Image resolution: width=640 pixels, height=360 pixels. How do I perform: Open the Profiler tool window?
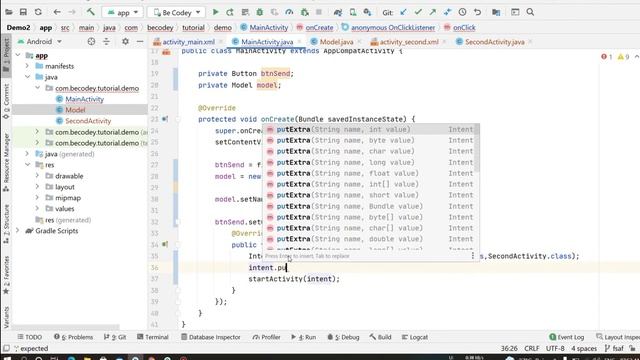tap(267, 337)
